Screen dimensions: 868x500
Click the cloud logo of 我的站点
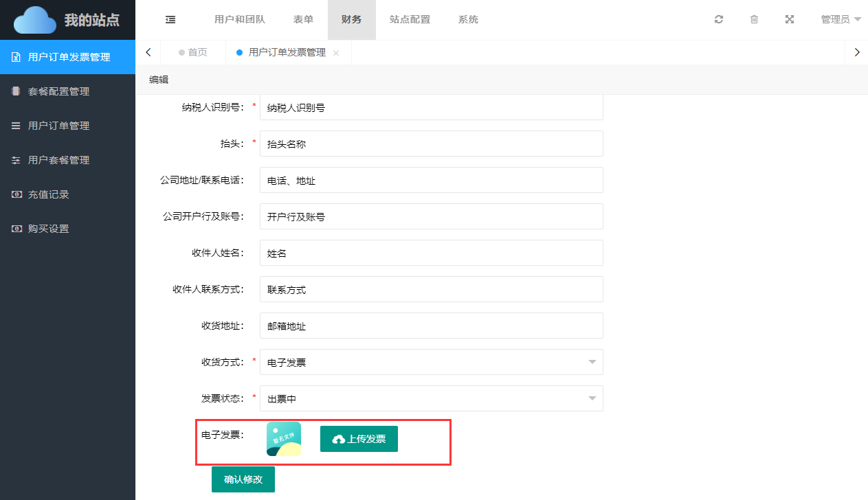click(x=35, y=20)
